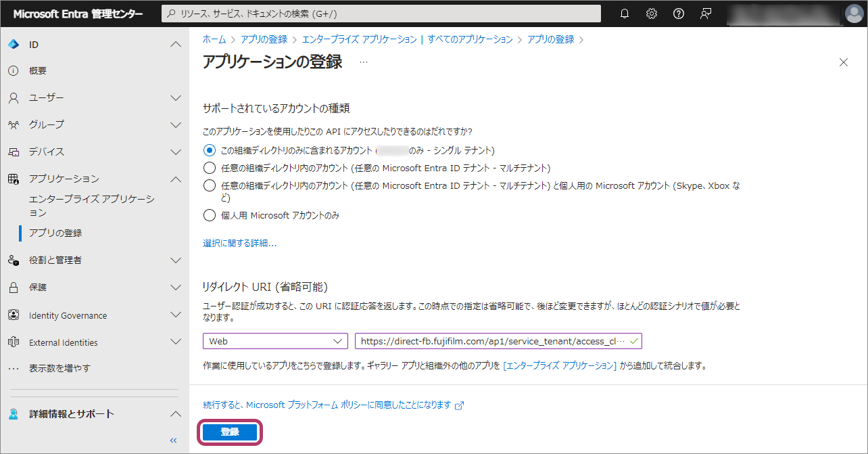This screenshot has width=868, height=454.
Task: Click the グループ people icon
Action: 14,125
